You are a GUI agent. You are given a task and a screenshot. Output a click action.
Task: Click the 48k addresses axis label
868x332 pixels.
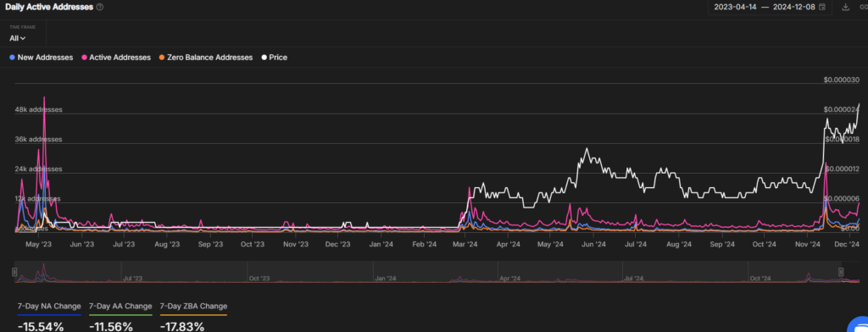39,109
